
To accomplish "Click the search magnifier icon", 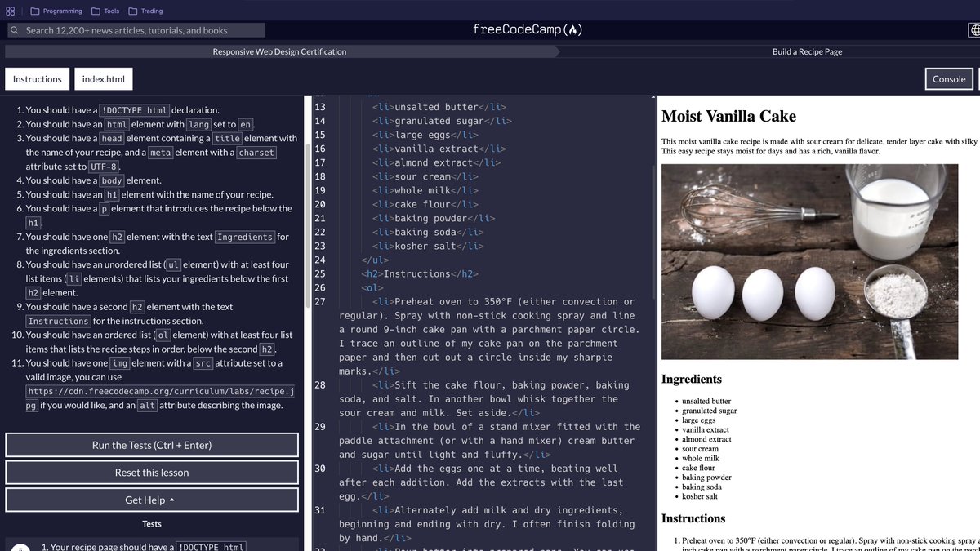I will (x=15, y=29).
